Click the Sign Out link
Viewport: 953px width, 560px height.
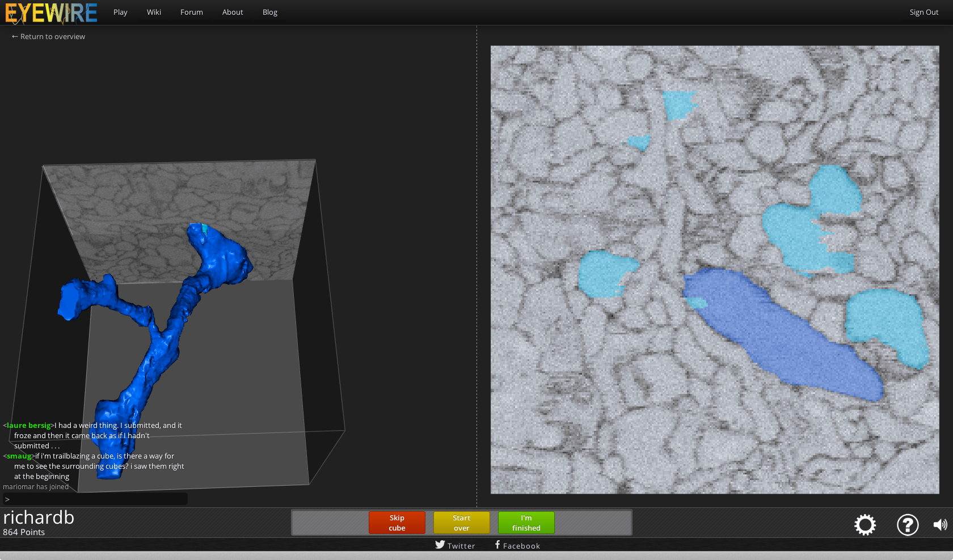pos(924,12)
